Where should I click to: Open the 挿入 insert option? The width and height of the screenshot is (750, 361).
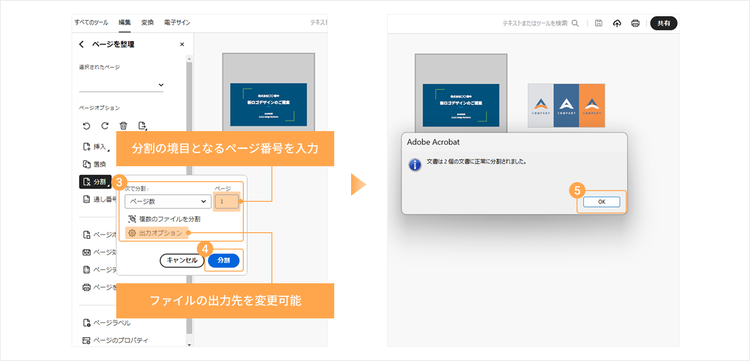click(95, 146)
